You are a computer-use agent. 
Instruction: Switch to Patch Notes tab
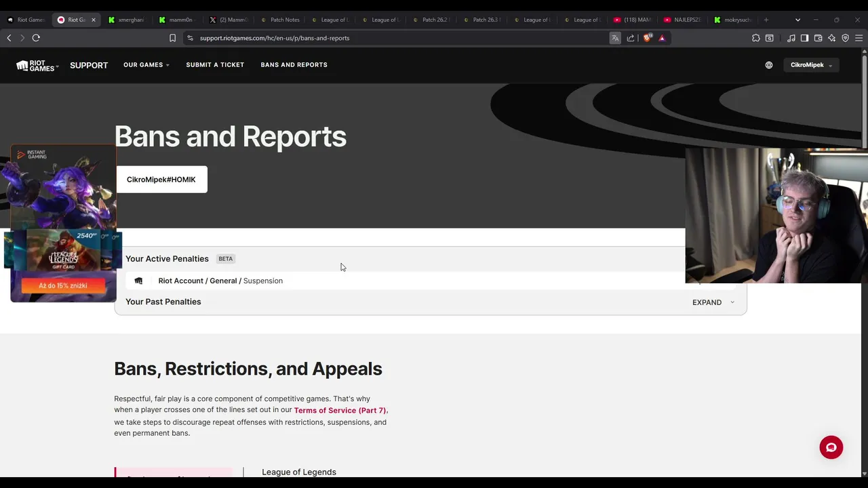(279, 20)
